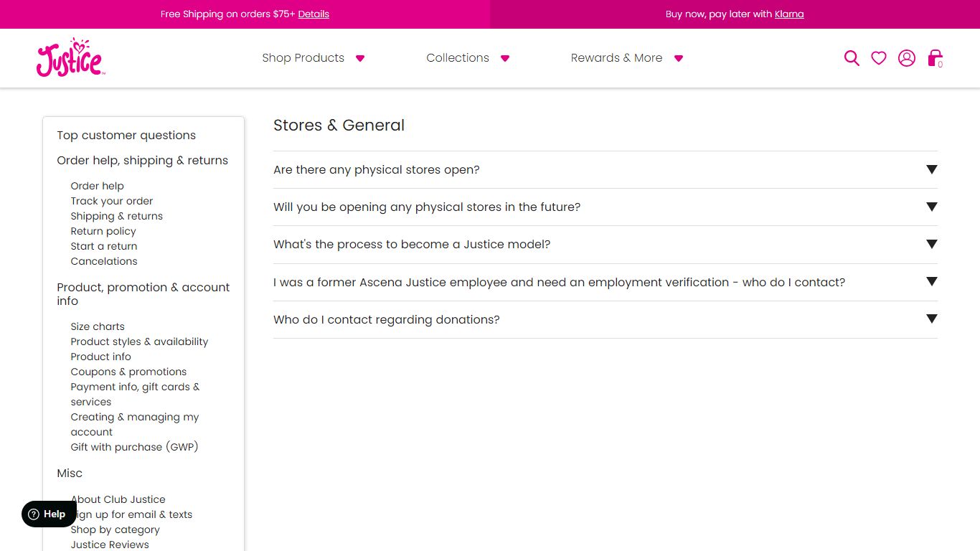
Task: Open Payment info, gift cards & services link
Action: coord(135,395)
